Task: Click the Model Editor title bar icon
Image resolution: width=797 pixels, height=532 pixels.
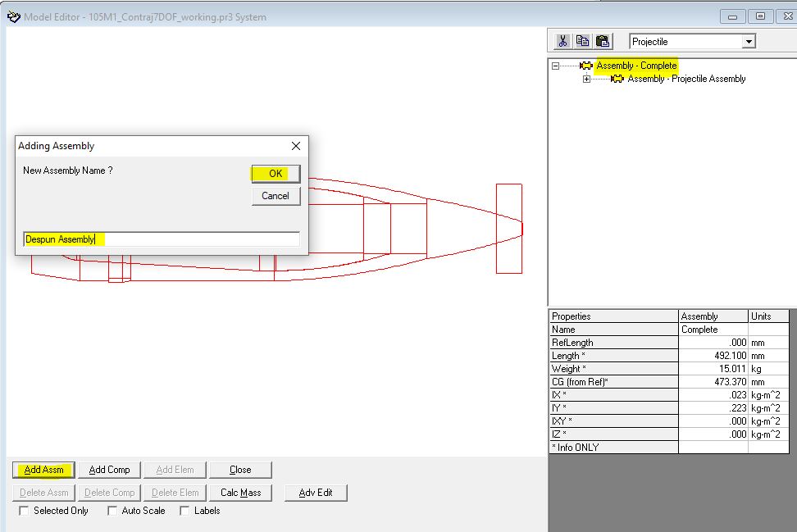Action: click(12, 16)
